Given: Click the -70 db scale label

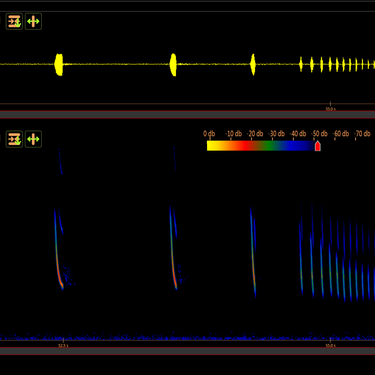Looking at the screenshot, I should click(363, 134).
